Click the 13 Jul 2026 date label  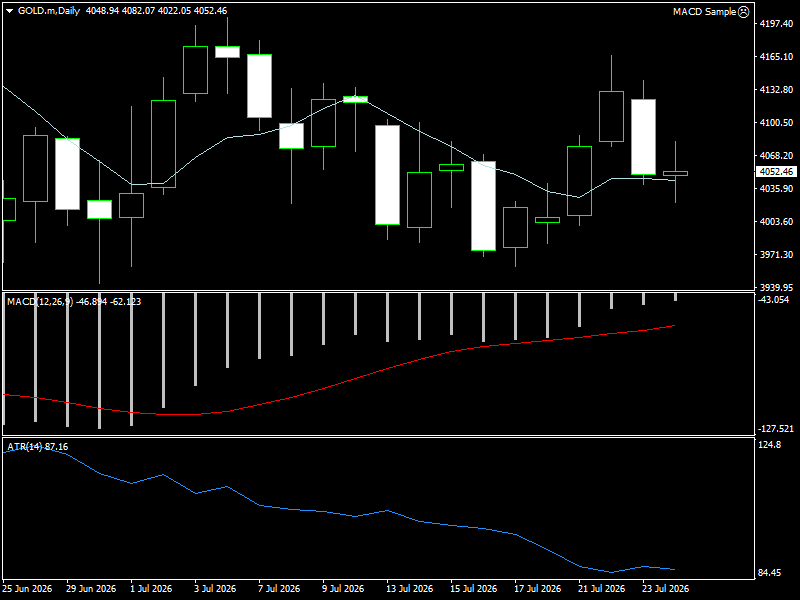click(x=410, y=589)
